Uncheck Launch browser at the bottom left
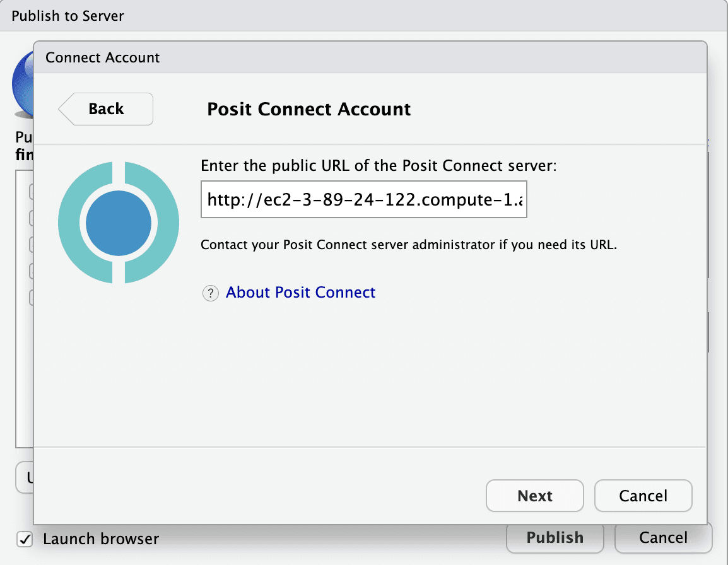 pyautogui.click(x=25, y=539)
